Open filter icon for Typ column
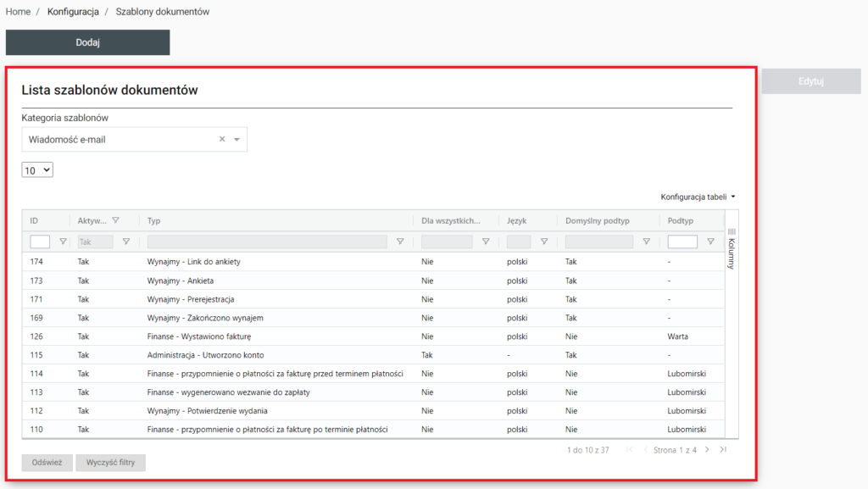 tap(400, 242)
